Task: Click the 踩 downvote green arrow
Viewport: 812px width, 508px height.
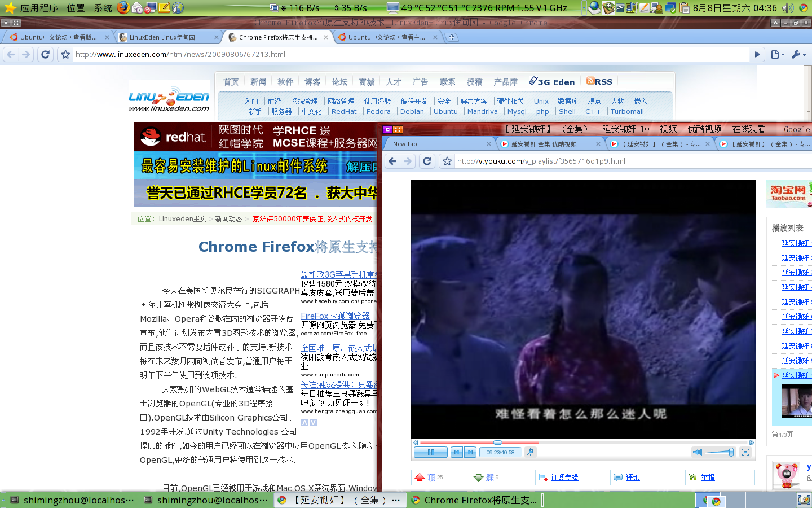Action: coord(479,478)
